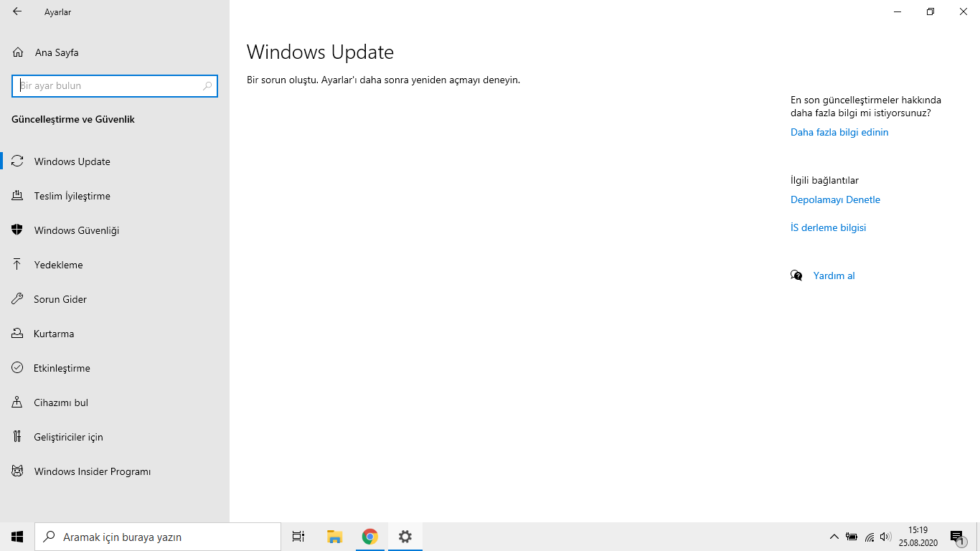Screen dimensions: 980x551
Task: Click the Güncelleştirme ve Güvenlik section heading
Action: coord(73,119)
